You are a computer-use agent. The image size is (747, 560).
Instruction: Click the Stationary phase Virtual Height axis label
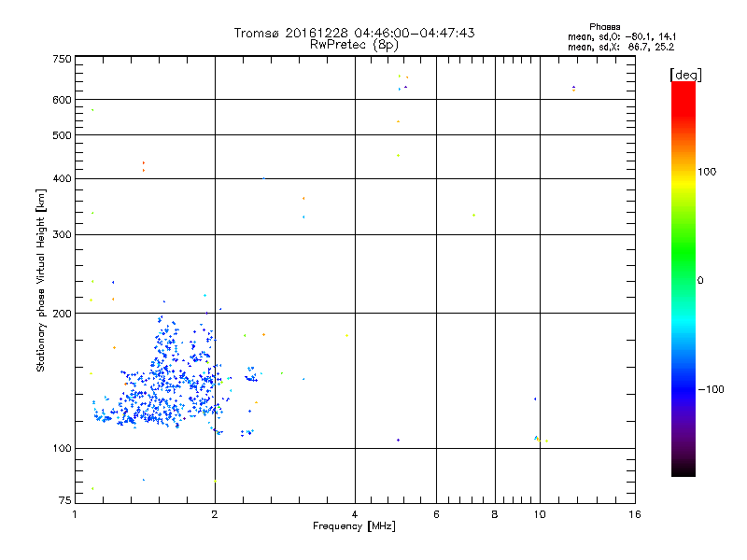(x=41, y=281)
